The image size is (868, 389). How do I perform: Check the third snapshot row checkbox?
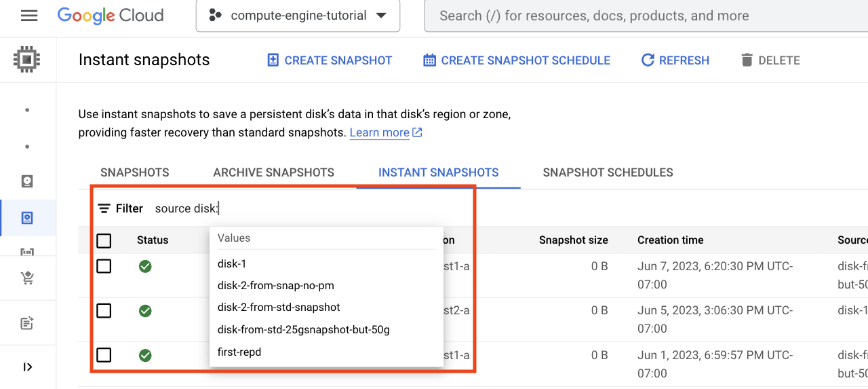(x=104, y=355)
